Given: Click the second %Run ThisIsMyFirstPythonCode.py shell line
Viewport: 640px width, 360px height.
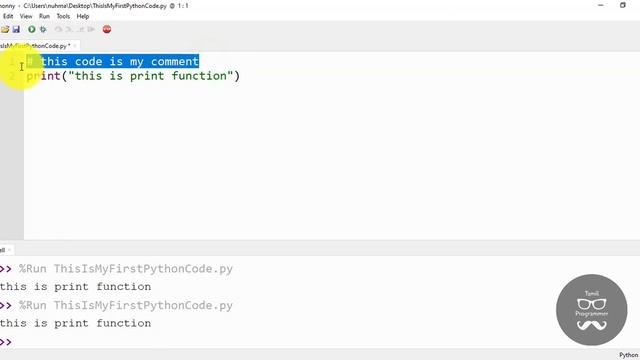Looking at the screenshot, I should (126, 306).
